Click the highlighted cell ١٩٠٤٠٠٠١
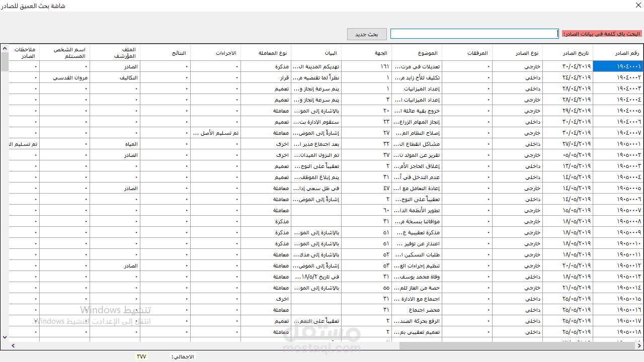Screen dimensions: 644x362 pos(618,66)
